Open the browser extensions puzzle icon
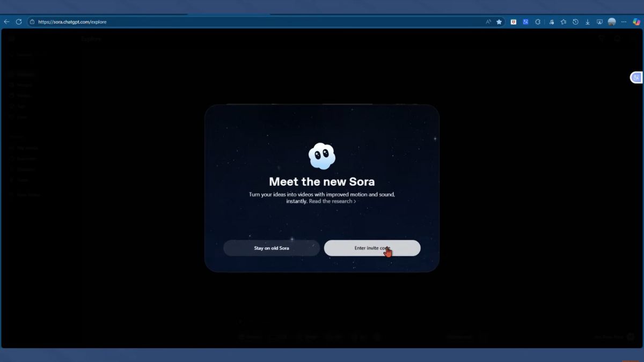This screenshot has height=362, width=644. pos(538,22)
